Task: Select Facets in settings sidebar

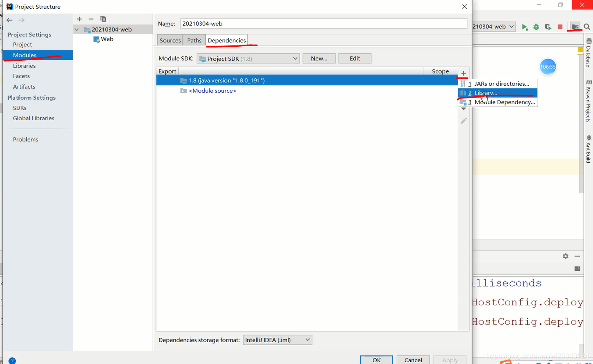Action: (x=21, y=76)
